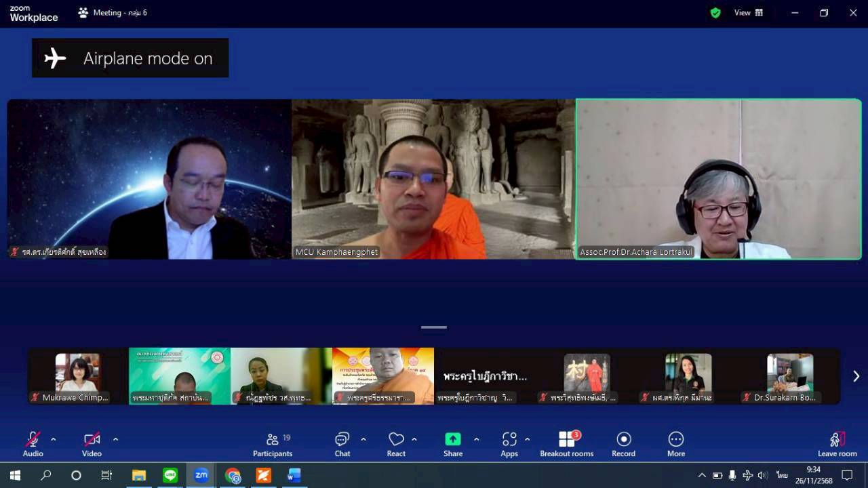The height and width of the screenshot is (488, 868).
Task: Unmute microphone with Audio button
Action: pyautogui.click(x=33, y=444)
